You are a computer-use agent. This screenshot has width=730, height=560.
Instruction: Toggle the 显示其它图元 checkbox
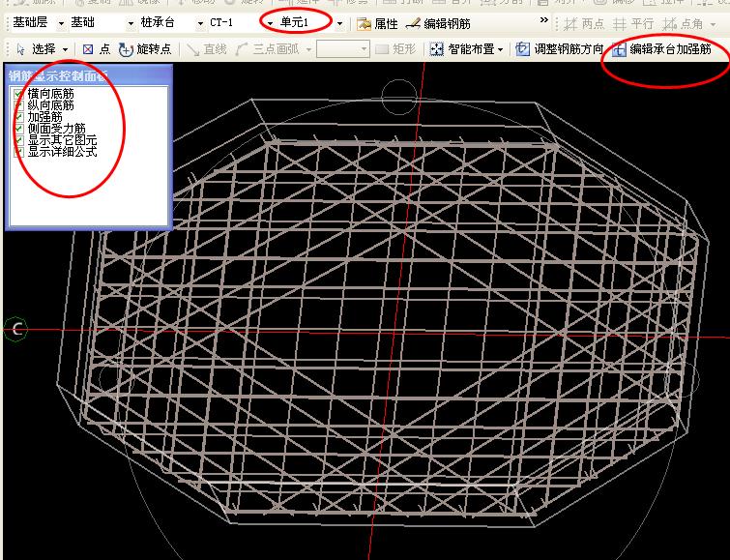pos(18,140)
